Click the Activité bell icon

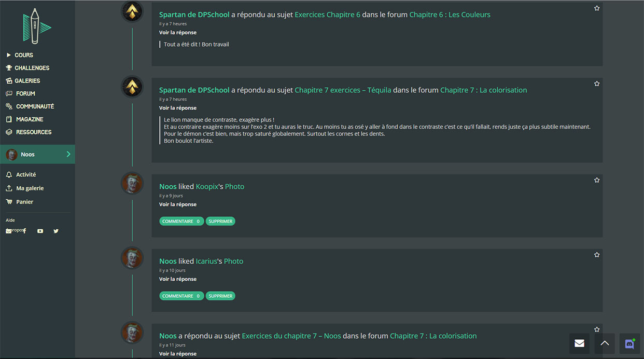coord(9,175)
